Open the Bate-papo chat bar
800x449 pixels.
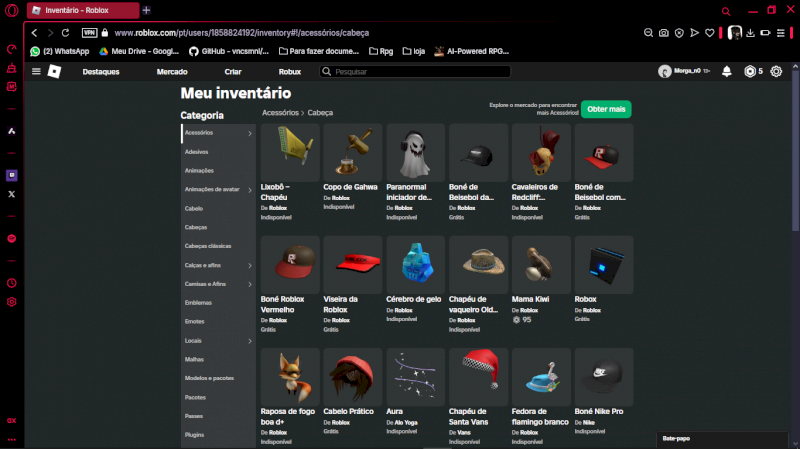pos(722,439)
